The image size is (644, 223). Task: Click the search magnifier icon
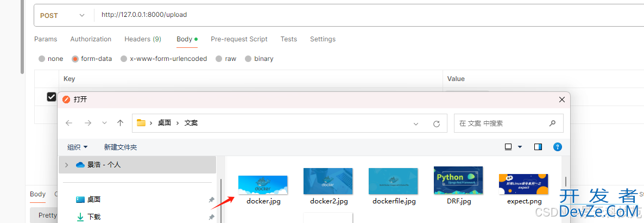tap(552, 123)
